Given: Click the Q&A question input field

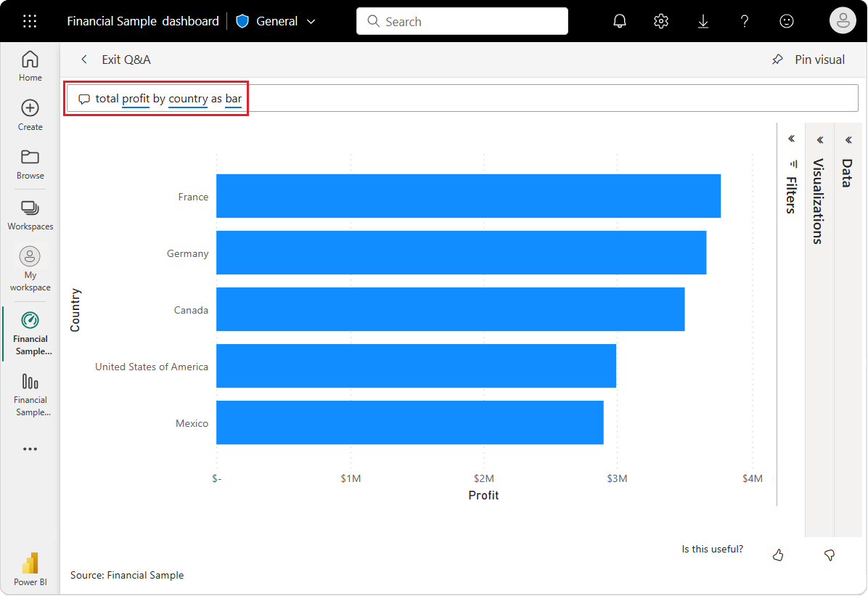Looking at the screenshot, I should pos(462,99).
